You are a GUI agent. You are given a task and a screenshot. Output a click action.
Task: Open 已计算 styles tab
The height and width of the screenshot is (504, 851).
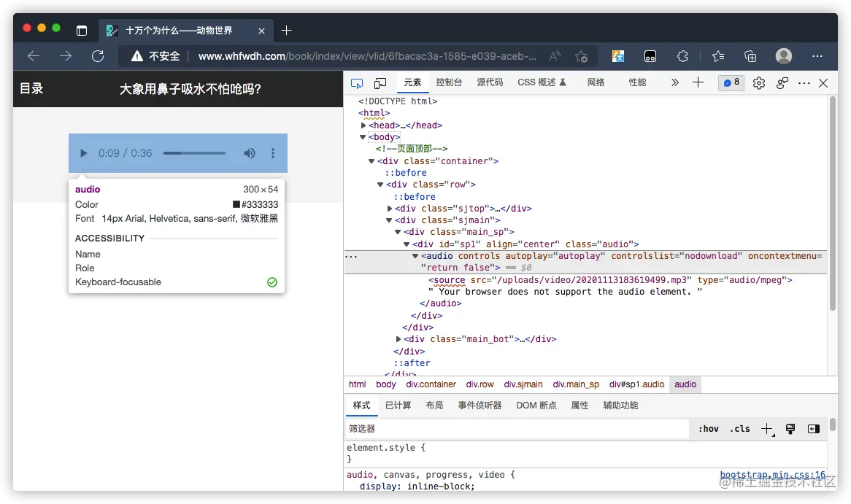point(398,406)
